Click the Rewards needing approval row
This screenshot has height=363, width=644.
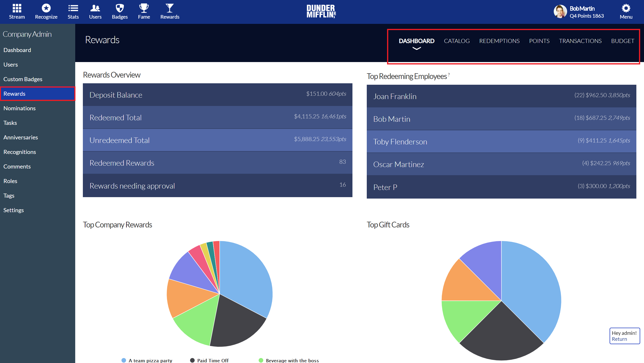tap(218, 186)
